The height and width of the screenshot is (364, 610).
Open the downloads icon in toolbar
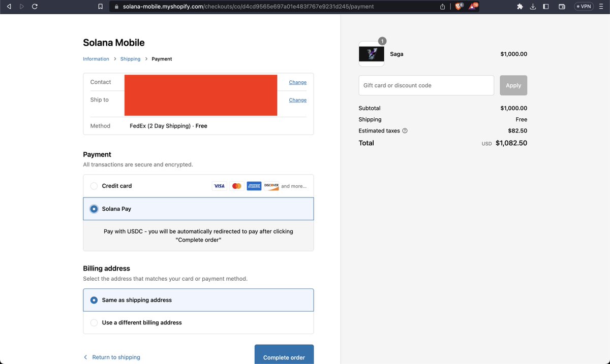(x=533, y=7)
